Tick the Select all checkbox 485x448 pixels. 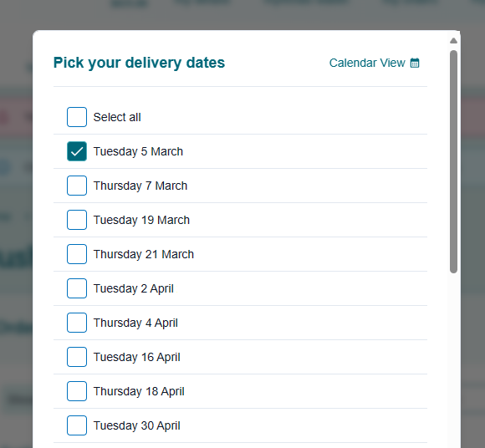pyautogui.click(x=77, y=117)
